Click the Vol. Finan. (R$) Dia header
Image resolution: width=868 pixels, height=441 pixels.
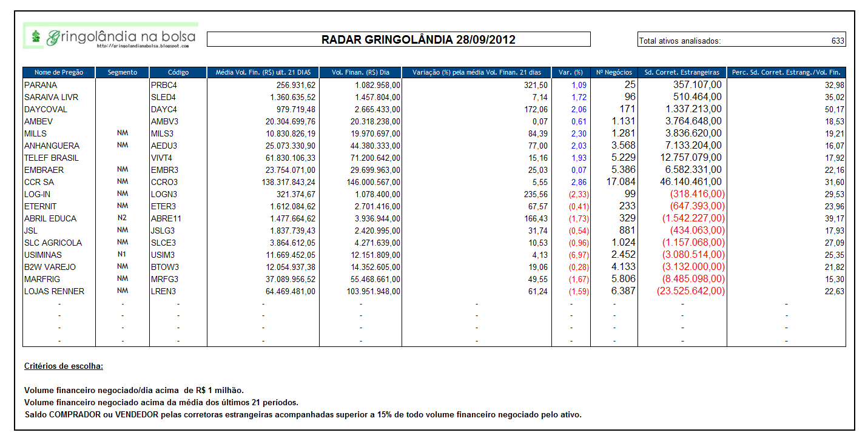[360, 72]
